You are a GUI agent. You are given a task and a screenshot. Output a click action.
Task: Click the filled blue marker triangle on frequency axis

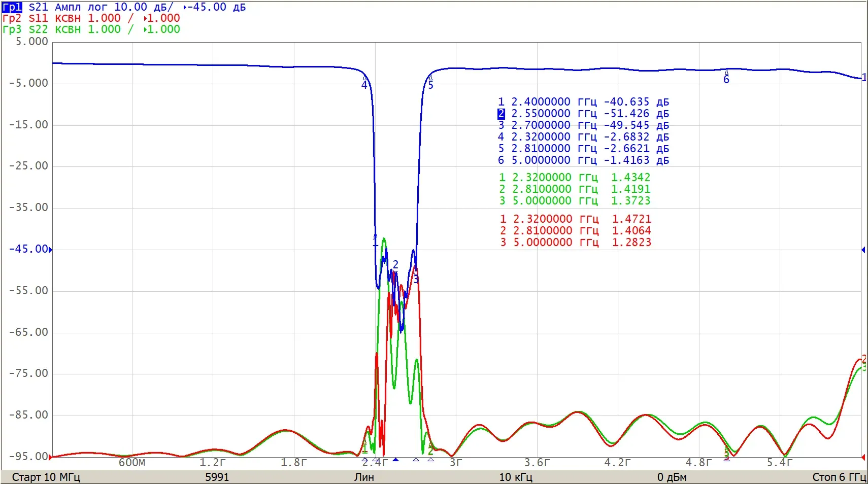coord(395,460)
